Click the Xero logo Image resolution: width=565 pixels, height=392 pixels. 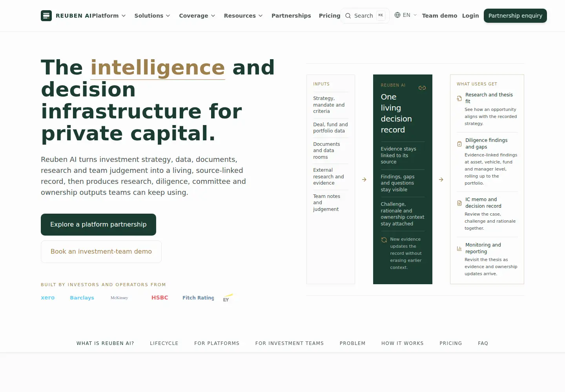48,298
